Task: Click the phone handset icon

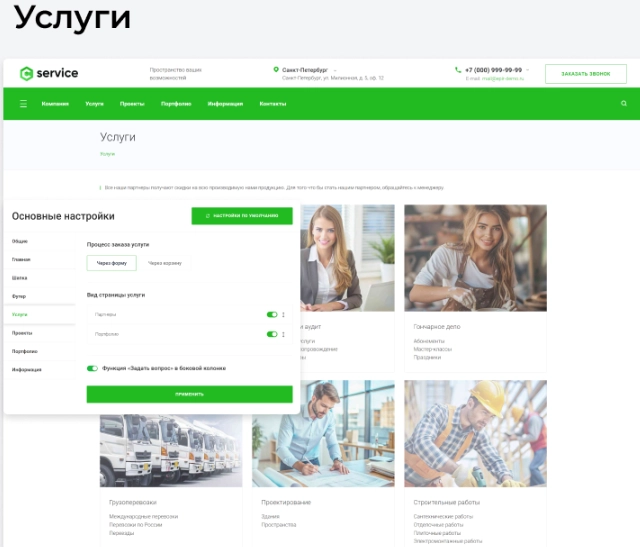Action: point(458,70)
